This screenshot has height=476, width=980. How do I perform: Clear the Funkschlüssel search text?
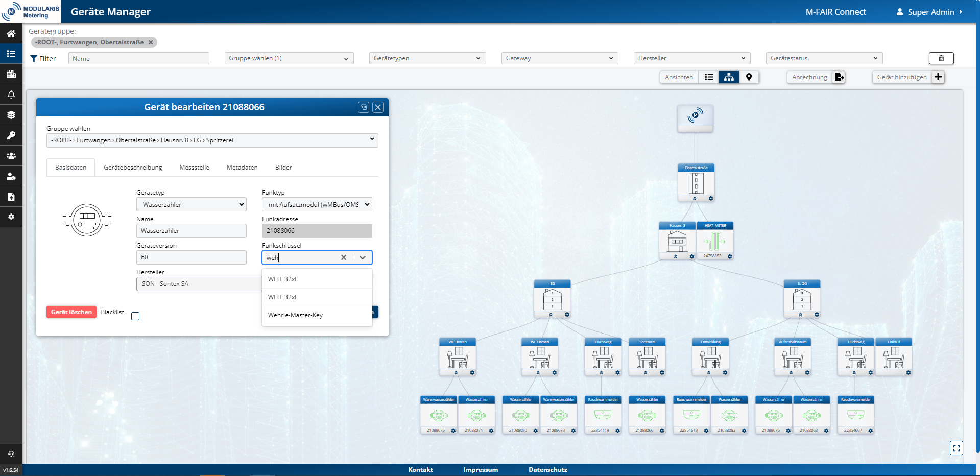click(x=344, y=257)
